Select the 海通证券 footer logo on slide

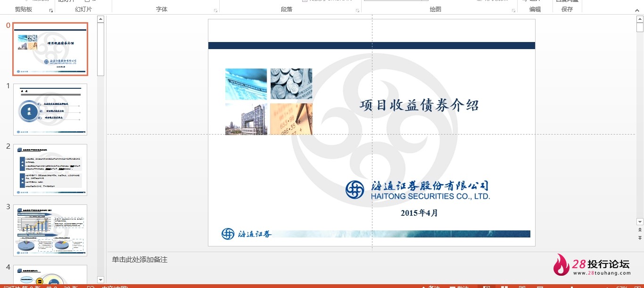pos(247,234)
